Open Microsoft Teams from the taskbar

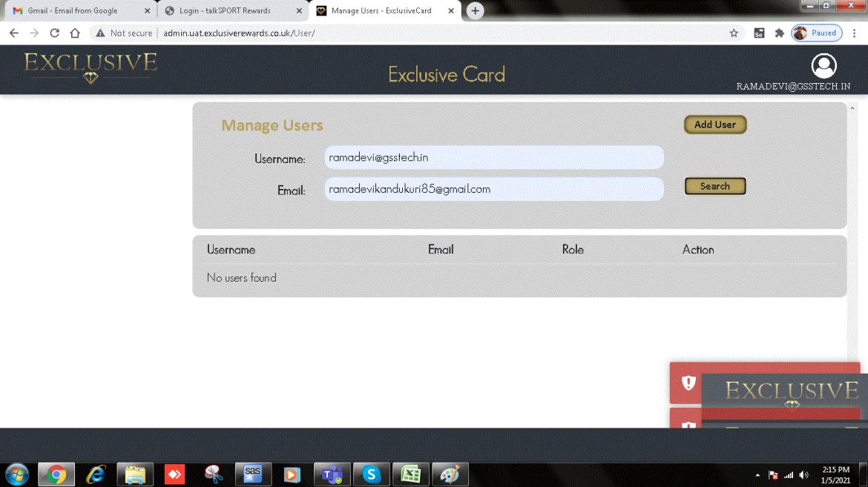click(332, 474)
